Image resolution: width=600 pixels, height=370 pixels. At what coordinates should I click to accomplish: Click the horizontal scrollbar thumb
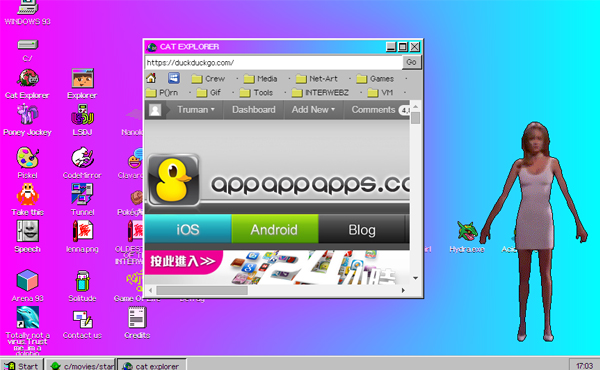pos(202,290)
